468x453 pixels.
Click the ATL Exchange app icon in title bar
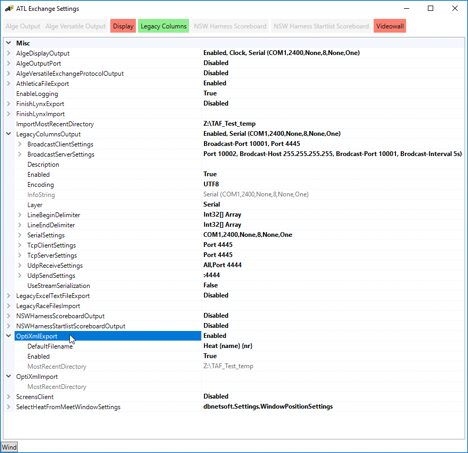click(9, 8)
